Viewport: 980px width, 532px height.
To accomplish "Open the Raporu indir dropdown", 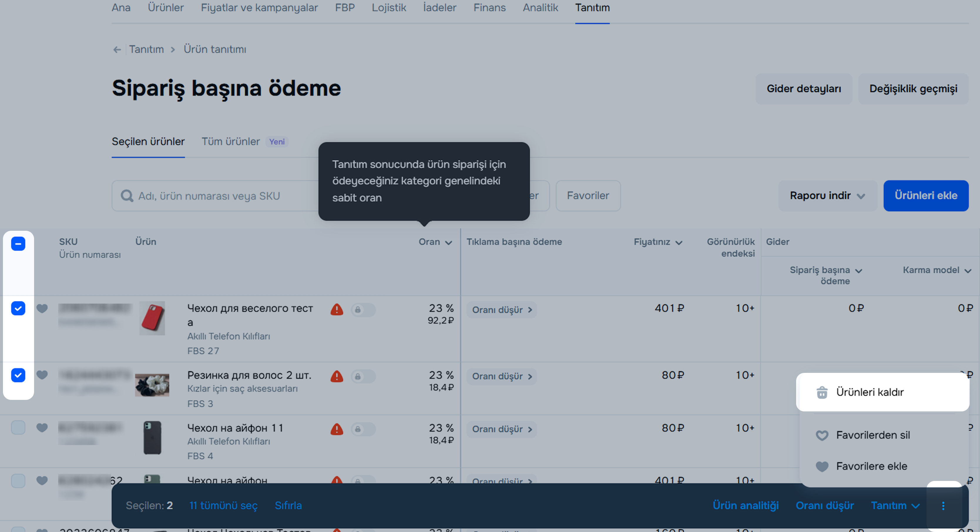I will point(828,196).
